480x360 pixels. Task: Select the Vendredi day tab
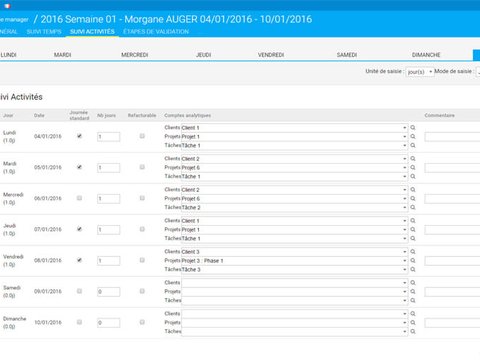pos(271,55)
